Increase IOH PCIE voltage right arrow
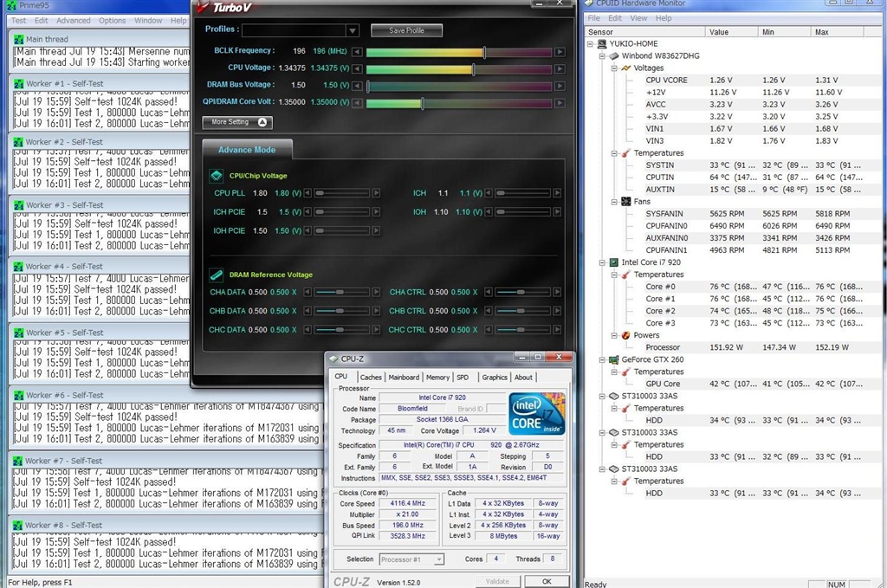 (376, 230)
